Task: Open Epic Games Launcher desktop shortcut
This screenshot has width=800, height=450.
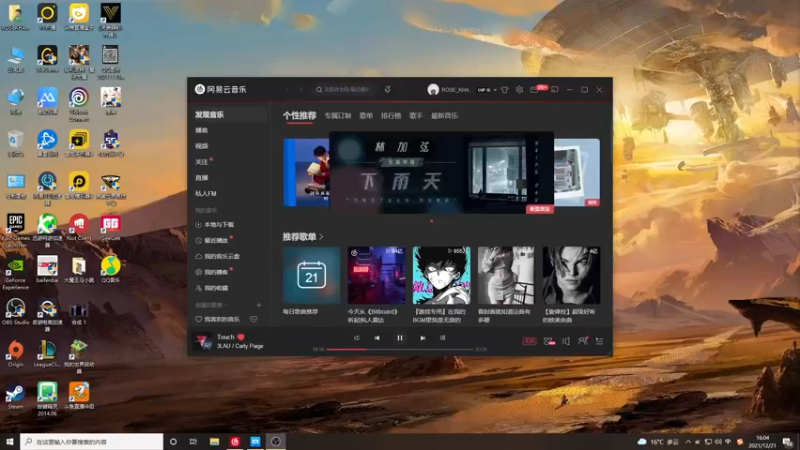Action: (15, 230)
